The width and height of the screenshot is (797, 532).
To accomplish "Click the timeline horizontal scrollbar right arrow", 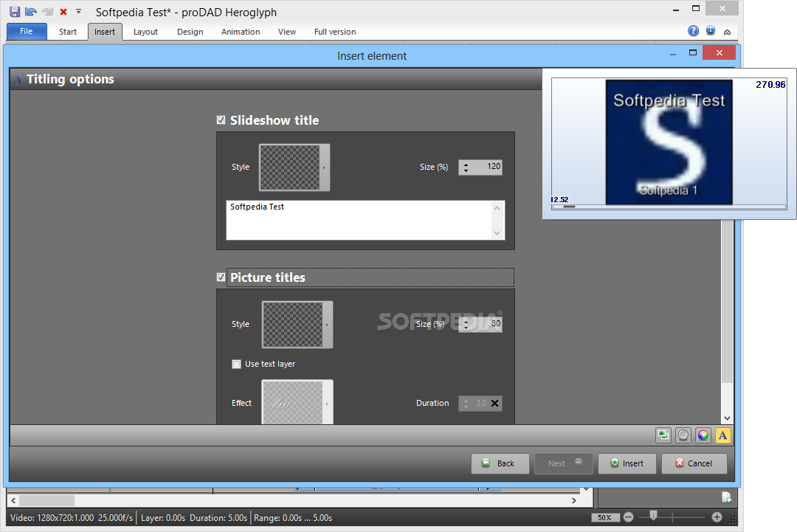I will point(574,500).
